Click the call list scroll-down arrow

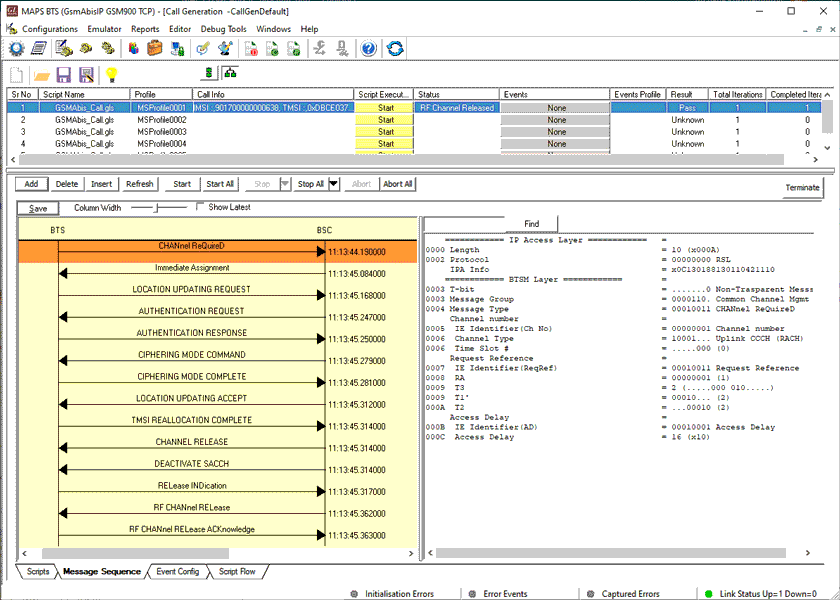[x=828, y=147]
